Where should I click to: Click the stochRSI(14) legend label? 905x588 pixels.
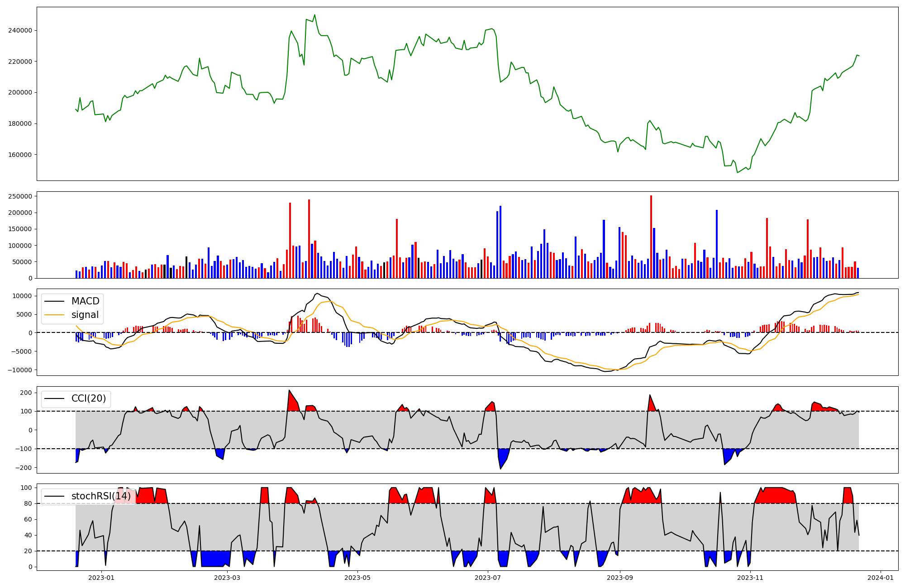101,496
